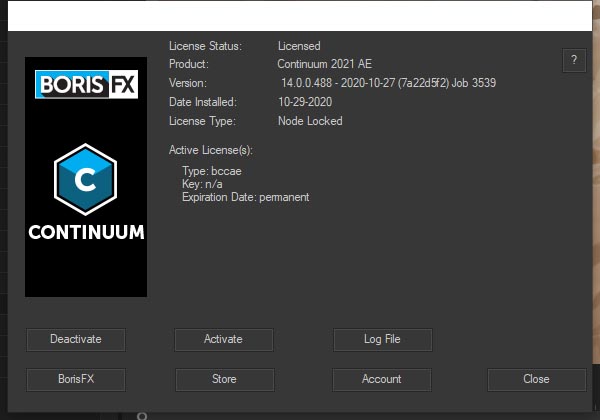600x420 pixels.
Task: Select the version string 14.0.0.488
Action: pos(307,83)
